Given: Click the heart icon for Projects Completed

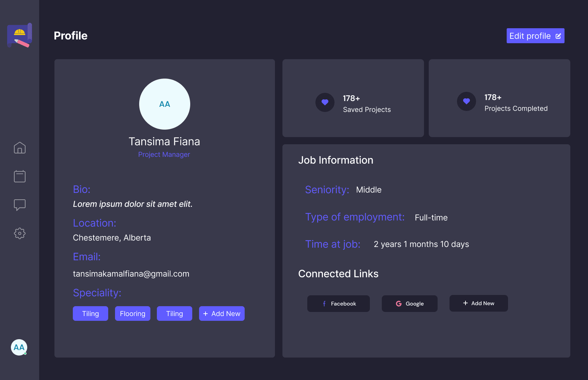Looking at the screenshot, I should [467, 101].
